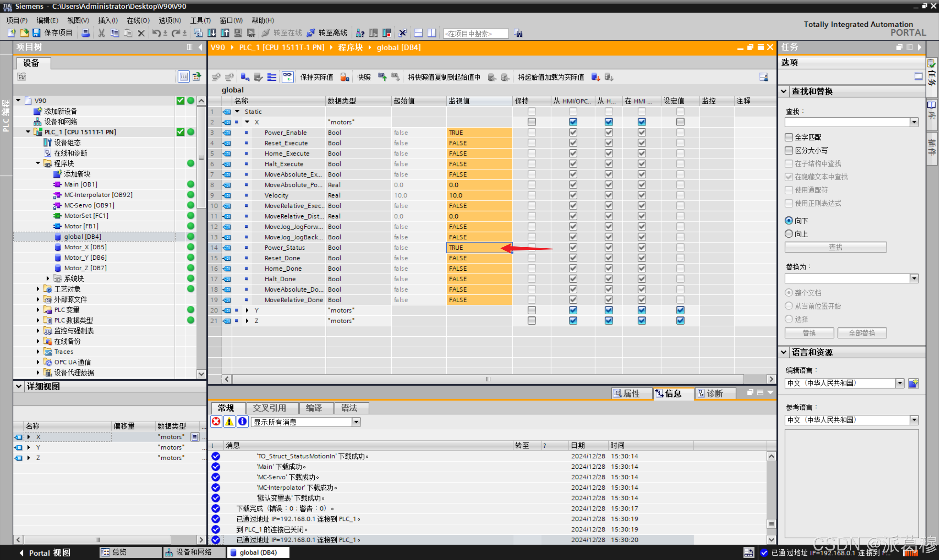The image size is (939, 560).
Task: Click the data block horizontal scrollbar
Action: pos(487,379)
